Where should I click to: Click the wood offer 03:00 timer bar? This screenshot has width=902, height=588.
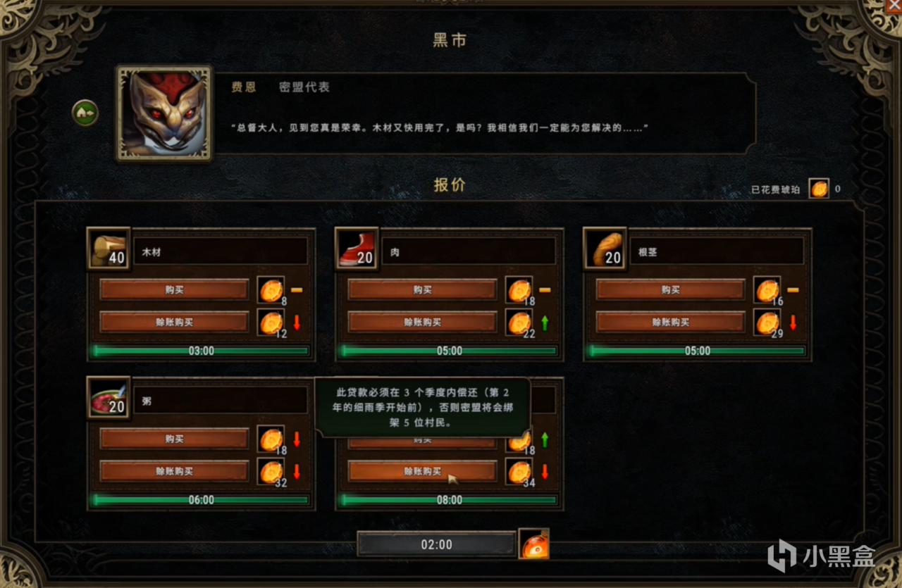pyautogui.click(x=201, y=351)
